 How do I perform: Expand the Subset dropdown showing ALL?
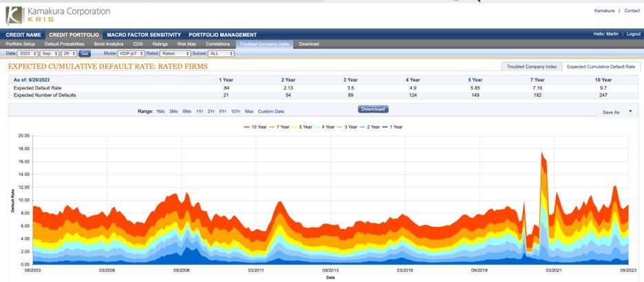click(x=221, y=54)
